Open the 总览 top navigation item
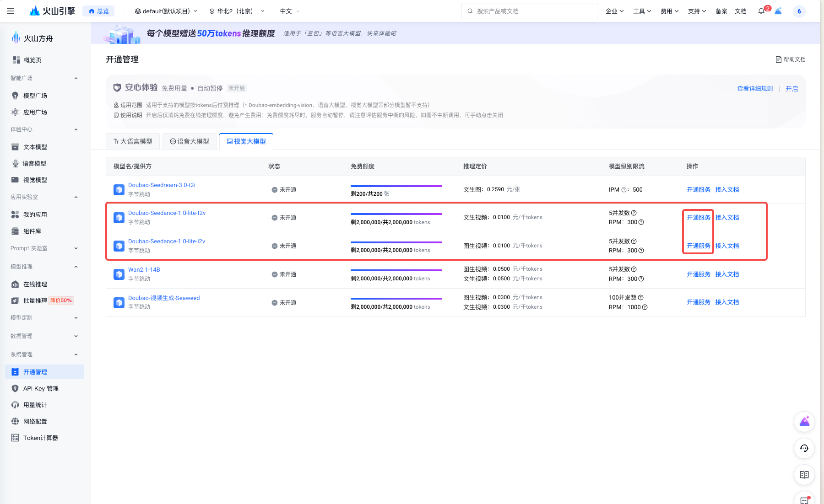Viewport: 824px width, 504px height. click(98, 11)
